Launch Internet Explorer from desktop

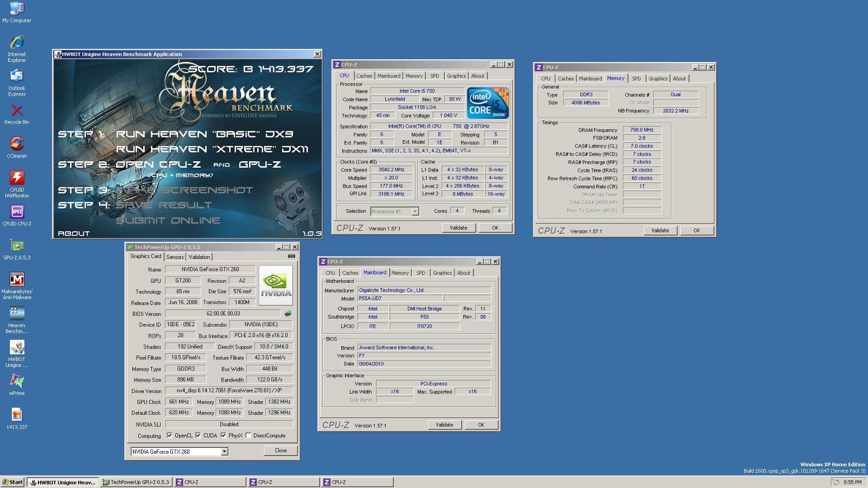pos(17,49)
